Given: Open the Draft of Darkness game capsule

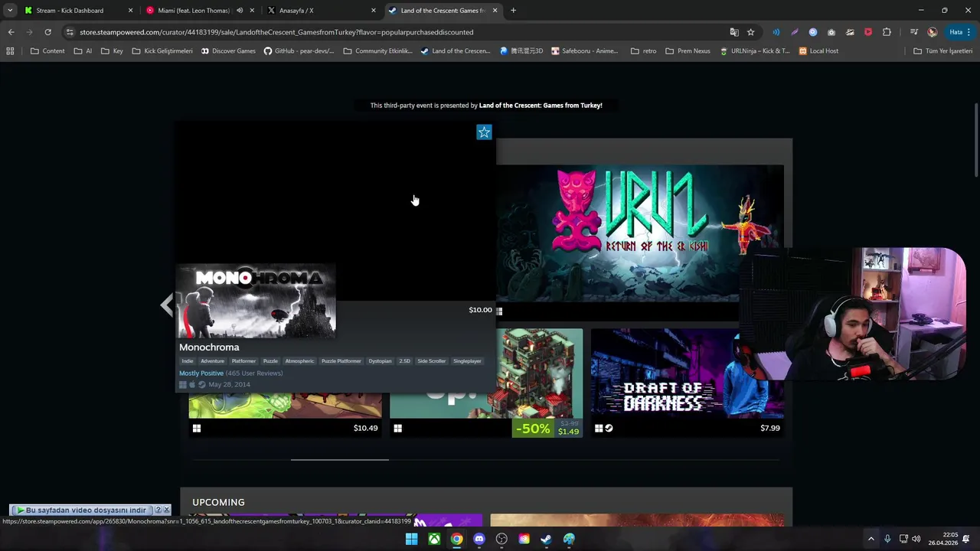Looking at the screenshot, I should [x=688, y=373].
